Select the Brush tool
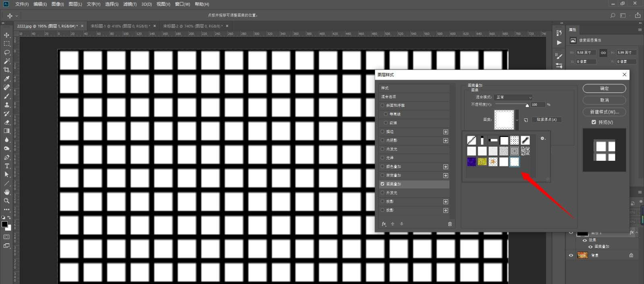Image resolution: width=644 pixels, height=284 pixels. 6,96
